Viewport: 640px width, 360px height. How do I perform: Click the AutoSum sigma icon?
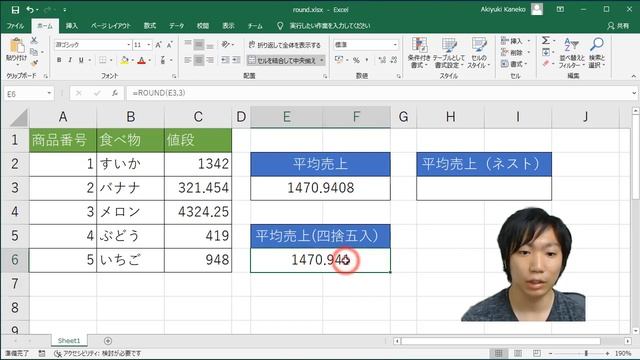(546, 40)
